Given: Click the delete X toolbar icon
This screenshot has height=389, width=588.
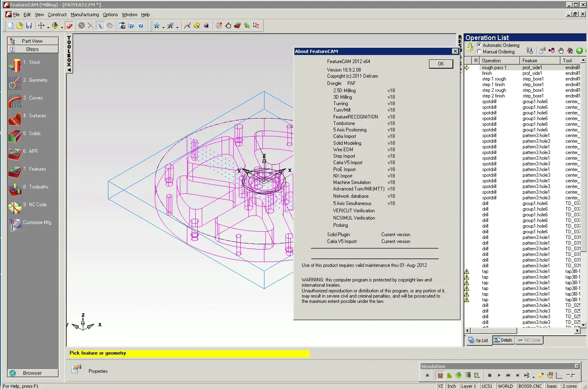Looking at the screenshot, I should [x=91, y=25].
